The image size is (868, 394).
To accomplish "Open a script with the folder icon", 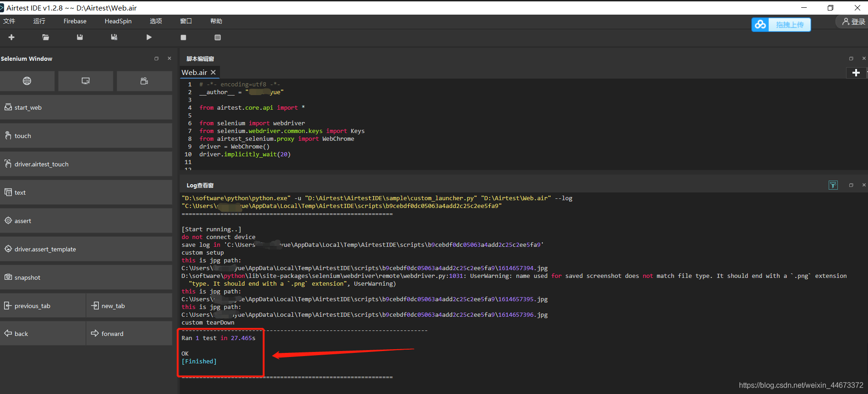I will pos(46,37).
